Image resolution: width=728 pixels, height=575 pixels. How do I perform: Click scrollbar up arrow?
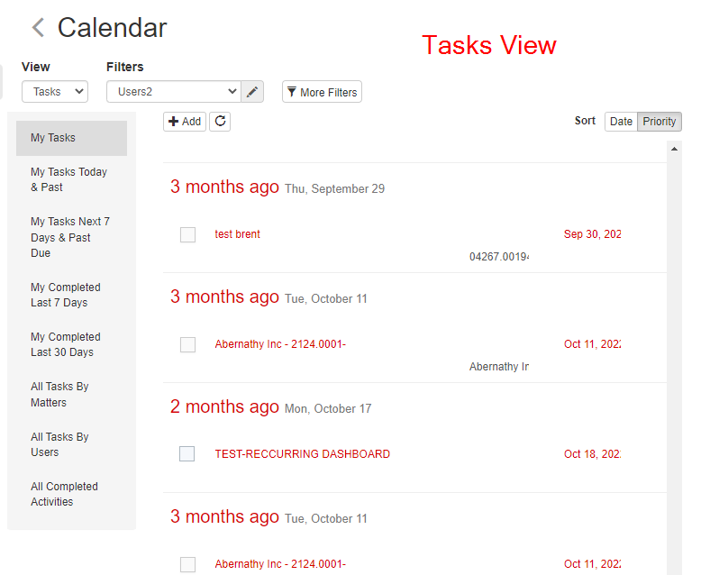point(674,149)
